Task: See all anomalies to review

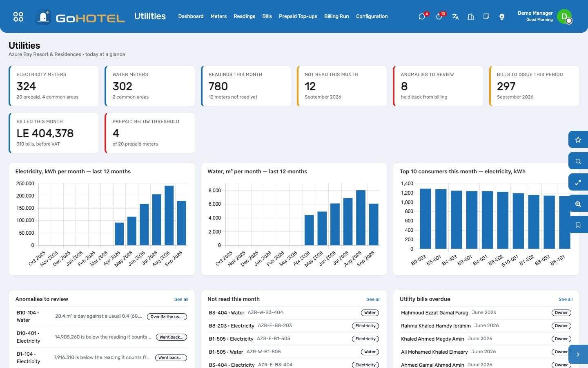Action: pyautogui.click(x=181, y=299)
